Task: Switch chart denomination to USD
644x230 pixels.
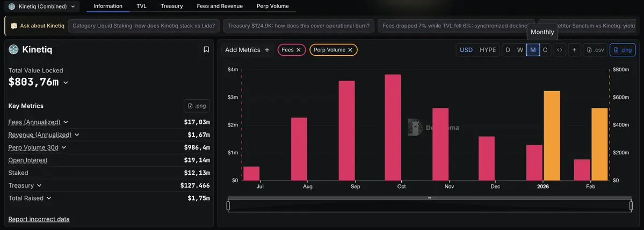Action: (466, 50)
